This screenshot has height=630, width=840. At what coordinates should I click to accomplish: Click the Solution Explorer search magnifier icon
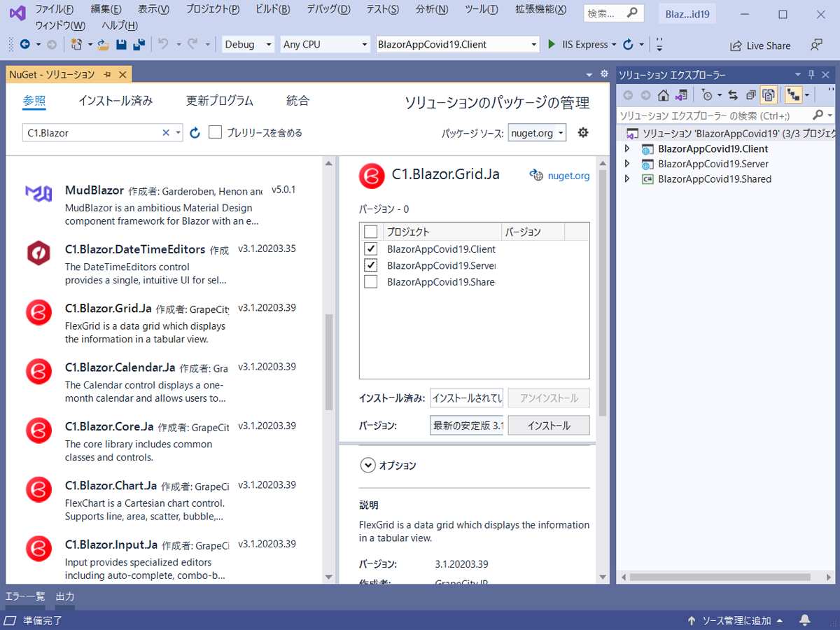pyautogui.click(x=818, y=115)
